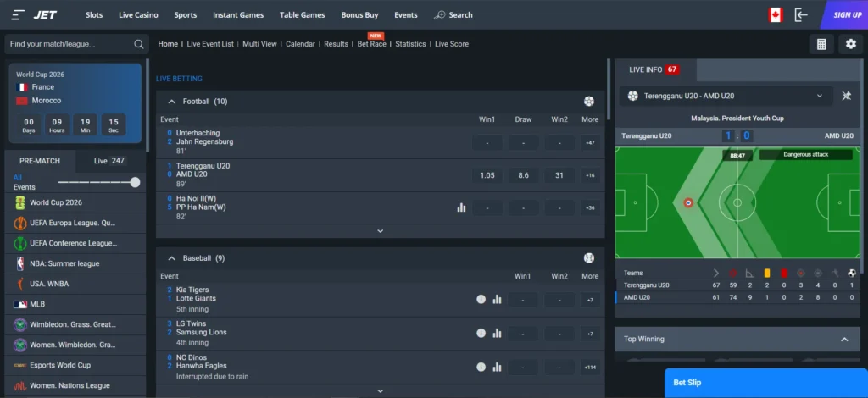Click the magnifier in match search box
The width and height of the screenshot is (868, 398).
(138, 44)
